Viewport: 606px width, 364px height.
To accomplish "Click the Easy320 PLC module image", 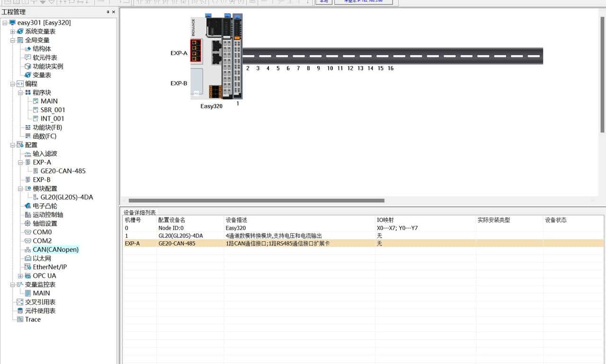I will 211,57.
